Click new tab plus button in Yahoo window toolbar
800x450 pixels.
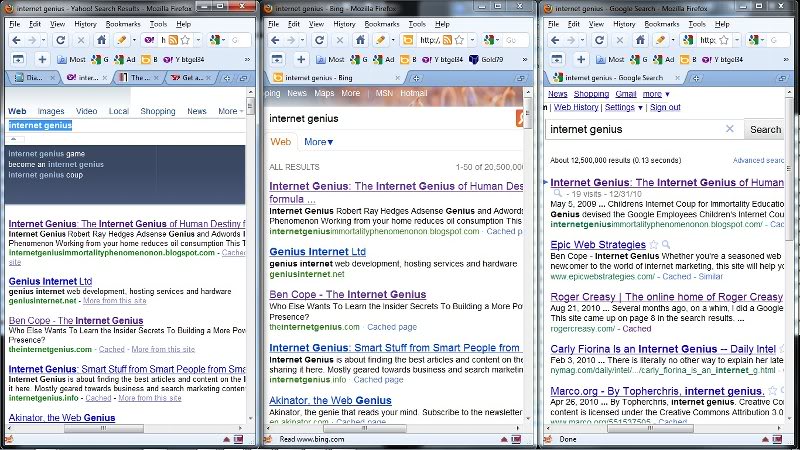(42, 60)
